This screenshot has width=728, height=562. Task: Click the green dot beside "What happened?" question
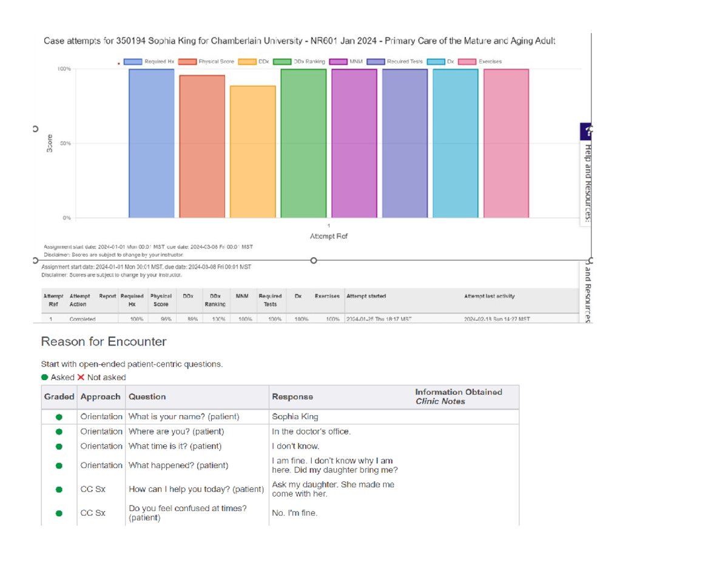click(x=58, y=466)
